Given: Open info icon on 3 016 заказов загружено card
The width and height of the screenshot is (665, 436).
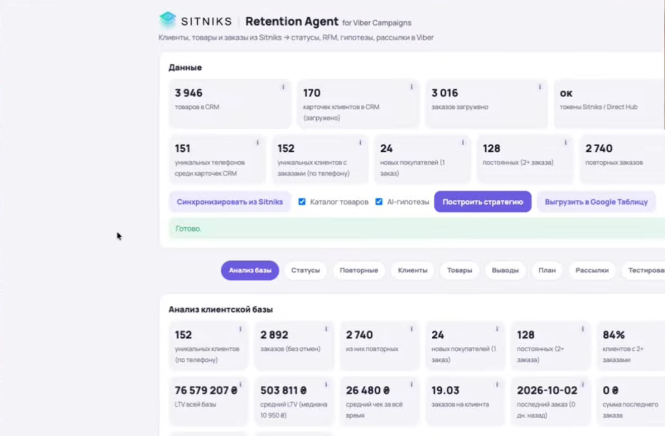Looking at the screenshot, I should (540, 87).
